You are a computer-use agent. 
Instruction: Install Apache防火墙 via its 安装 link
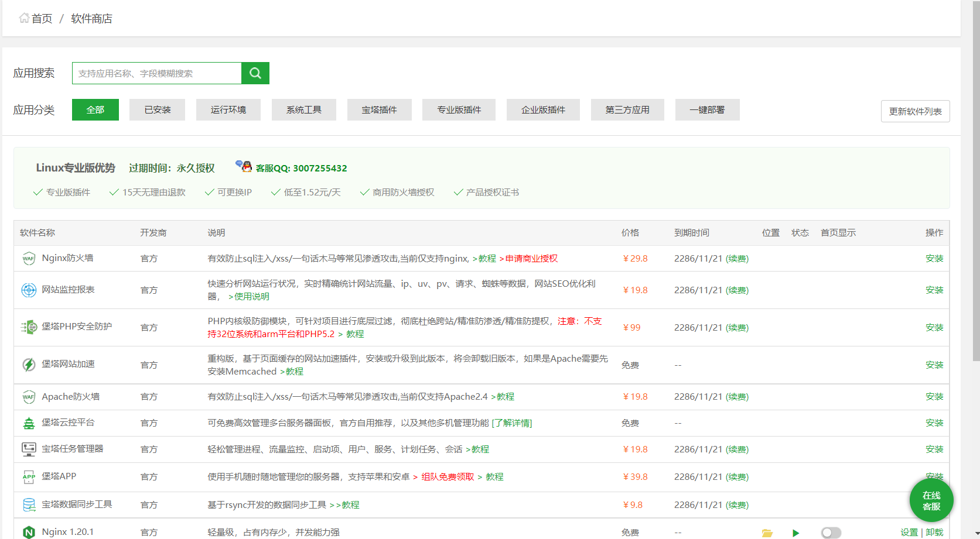coord(934,396)
